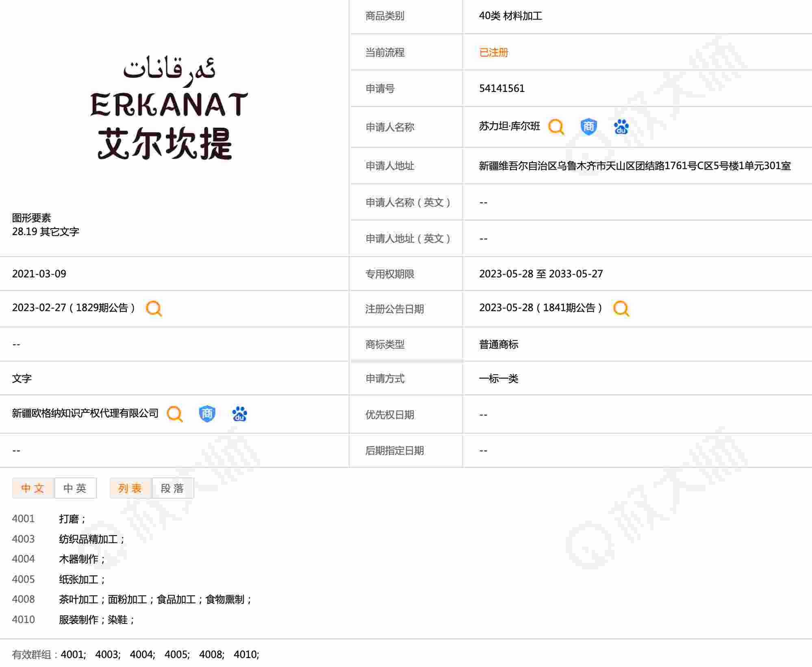Click search icon next to applicant name 苏力坦·库尔班
The image size is (812, 667).
pyautogui.click(x=556, y=127)
